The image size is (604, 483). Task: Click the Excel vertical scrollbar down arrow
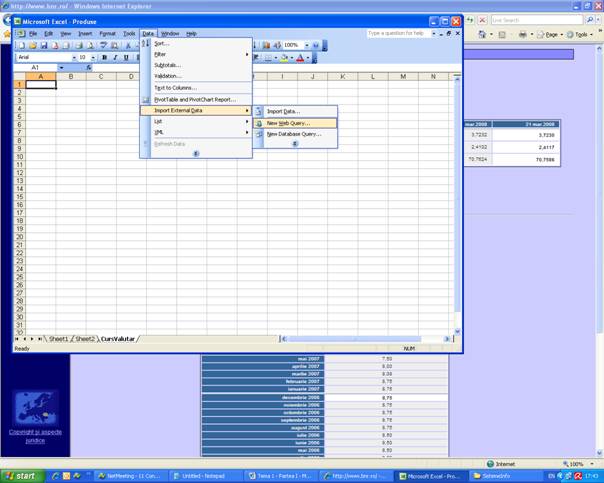pos(457,331)
